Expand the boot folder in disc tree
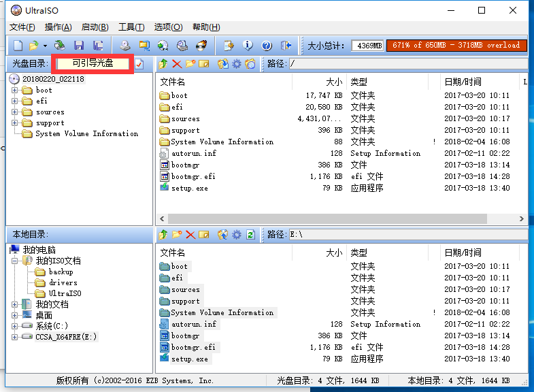This screenshot has width=534, height=392. coord(14,91)
